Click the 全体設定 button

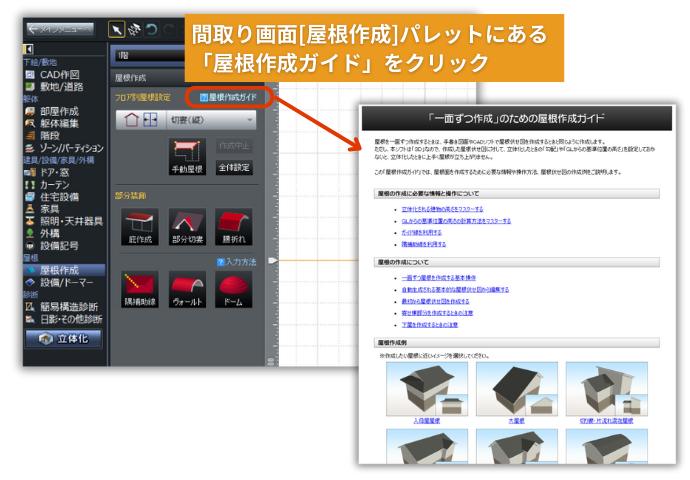coord(234,168)
